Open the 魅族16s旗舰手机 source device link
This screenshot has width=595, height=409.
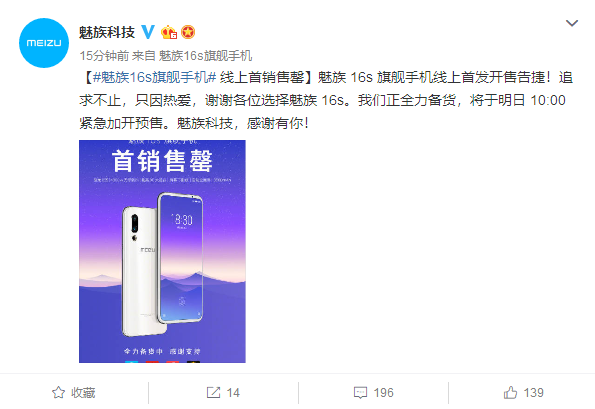tap(205, 56)
